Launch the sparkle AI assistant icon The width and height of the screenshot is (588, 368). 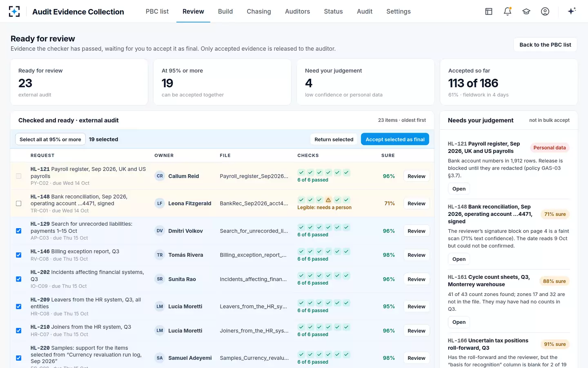[x=572, y=11]
